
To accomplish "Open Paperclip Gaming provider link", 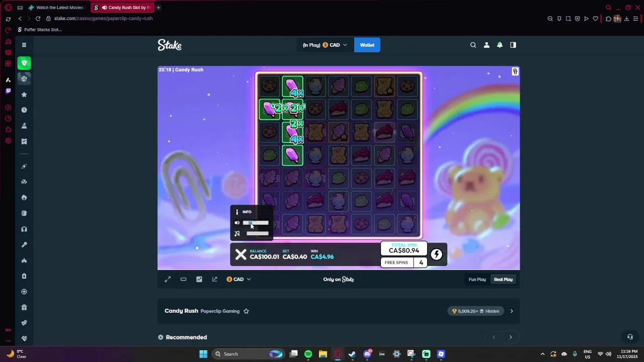I will pyautogui.click(x=220, y=311).
